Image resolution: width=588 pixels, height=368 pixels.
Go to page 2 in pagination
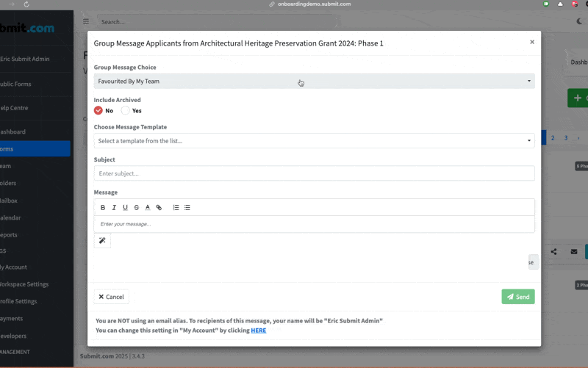553,138
